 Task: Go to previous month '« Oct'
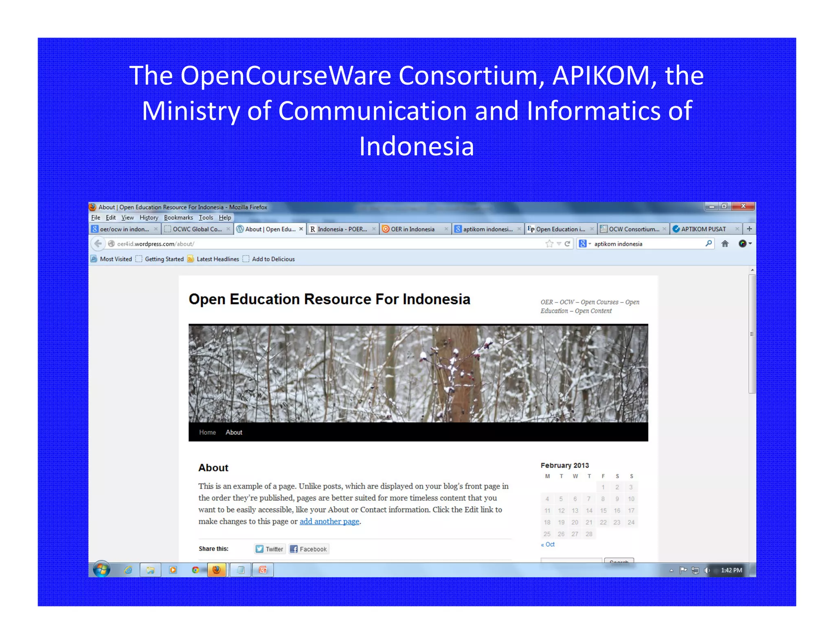[548, 544]
